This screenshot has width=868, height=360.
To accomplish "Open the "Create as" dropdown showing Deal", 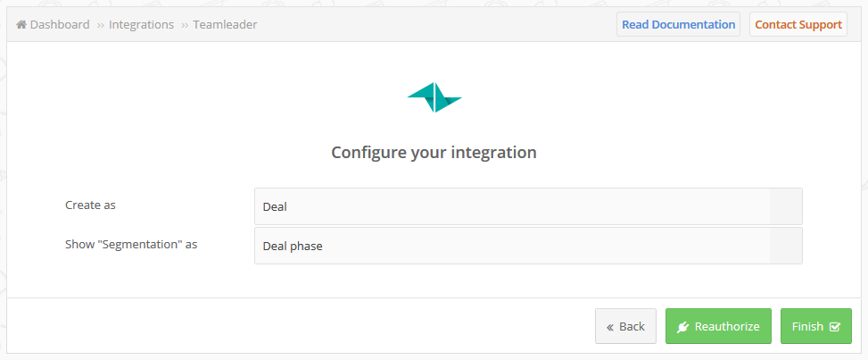I will tap(528, 206).
